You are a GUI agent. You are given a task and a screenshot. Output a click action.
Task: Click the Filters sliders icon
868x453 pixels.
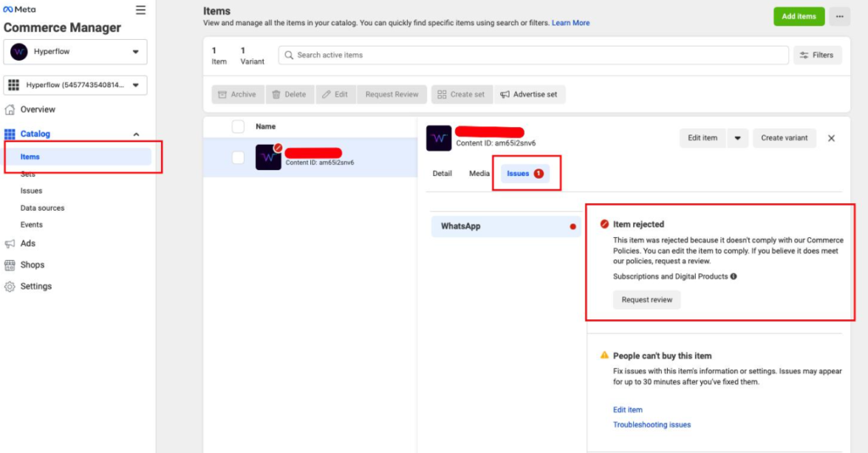(x=804, y=55)
